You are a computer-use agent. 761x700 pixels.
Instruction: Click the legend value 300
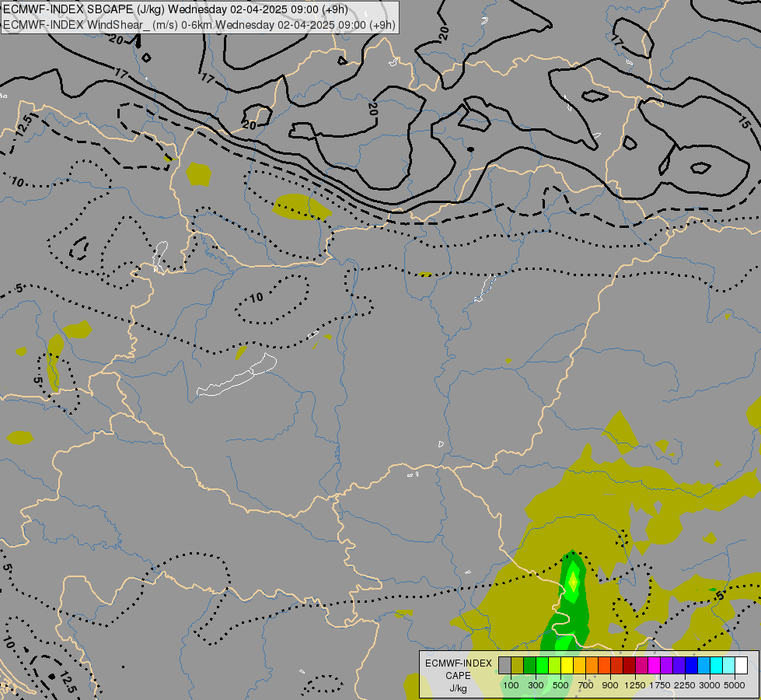coord(536,685)
